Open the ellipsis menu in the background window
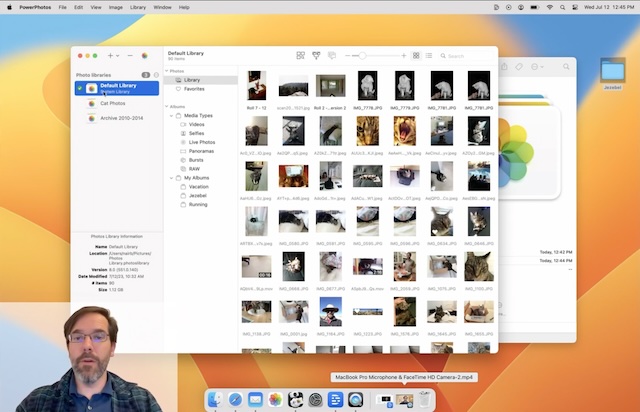This screenshot has width=640, height=412. [x=537, y=67]
